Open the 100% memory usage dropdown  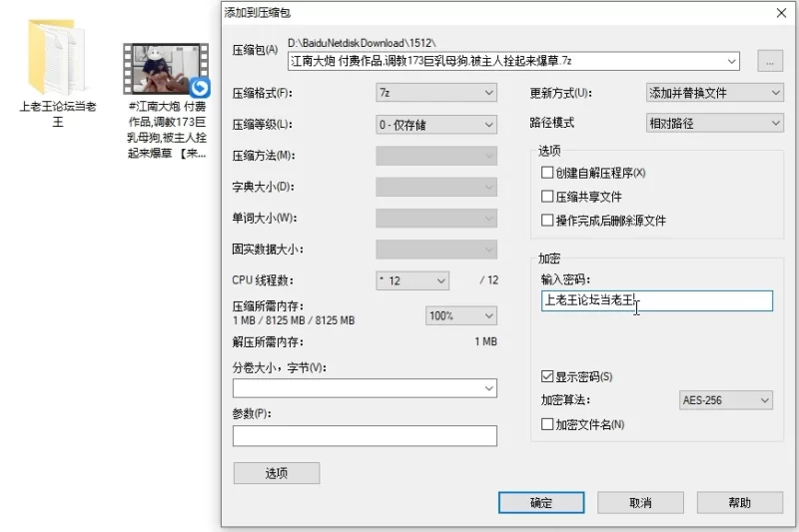point(460,315)
